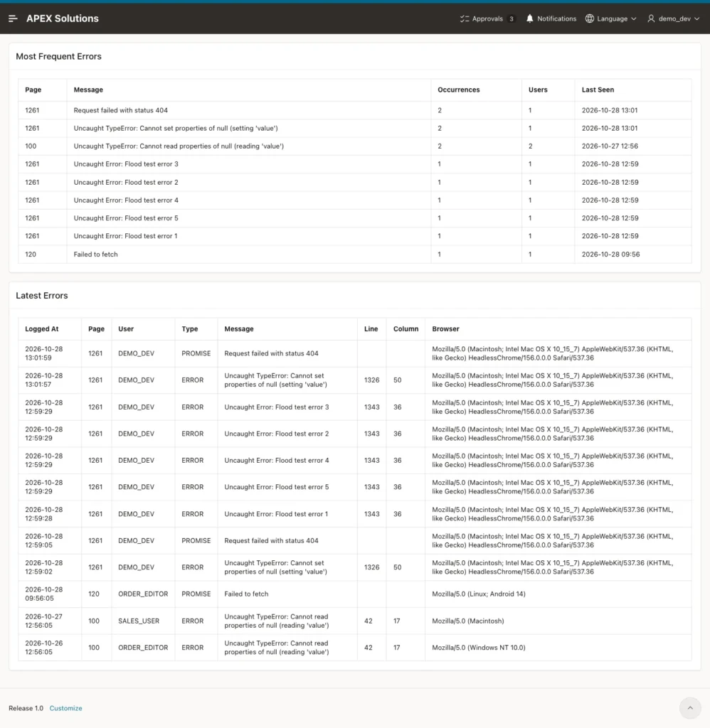Viewport: 710px width, 728px height.
Task: Click the Approvals count badge 3
Action: pos(512,18)
